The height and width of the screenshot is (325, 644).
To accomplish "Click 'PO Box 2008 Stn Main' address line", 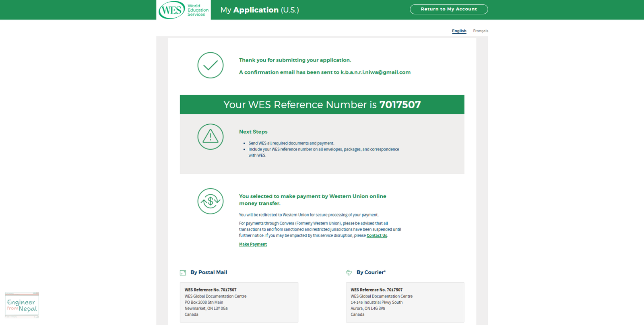I will [x=204, y=302].
